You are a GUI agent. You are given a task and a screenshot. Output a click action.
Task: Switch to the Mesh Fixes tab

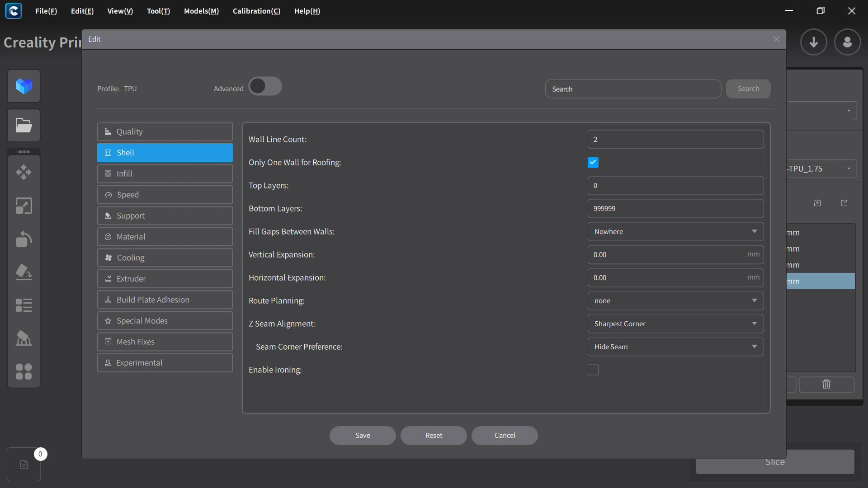(165, 342)
